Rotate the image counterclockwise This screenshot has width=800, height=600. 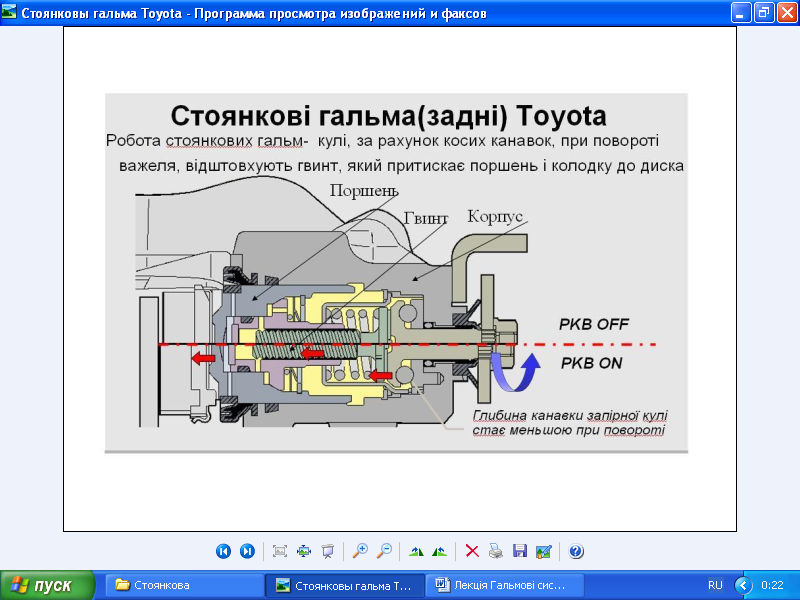tap(439, 551)
